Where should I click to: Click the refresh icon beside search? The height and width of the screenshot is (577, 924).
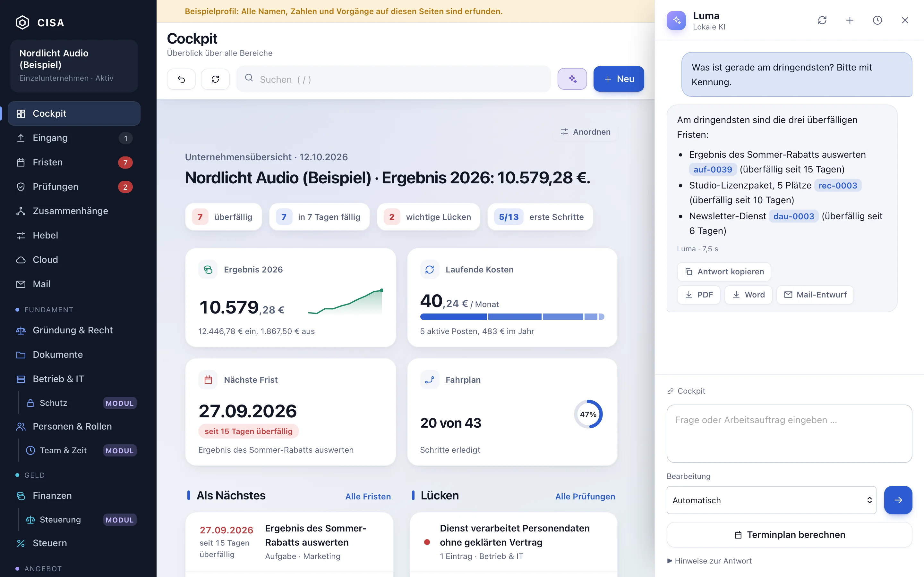coord(215,79)
